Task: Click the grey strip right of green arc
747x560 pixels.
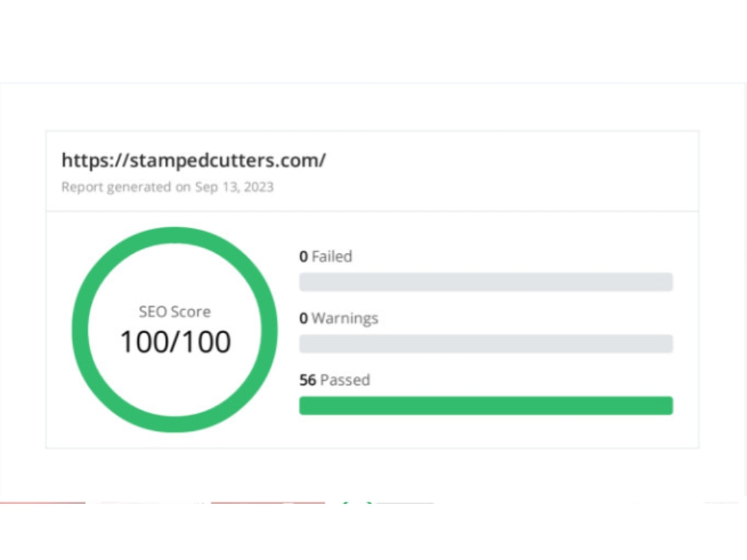Action: point(405,503)
